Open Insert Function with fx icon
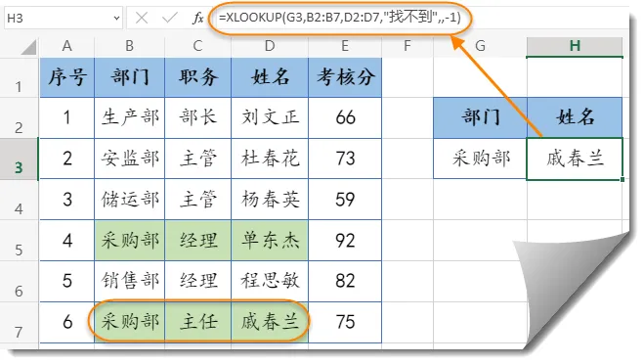 click(198, 18)
